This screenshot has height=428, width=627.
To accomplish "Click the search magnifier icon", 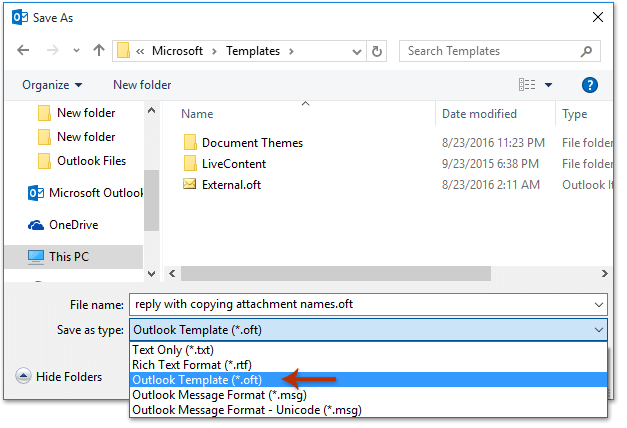I will 586,51.
